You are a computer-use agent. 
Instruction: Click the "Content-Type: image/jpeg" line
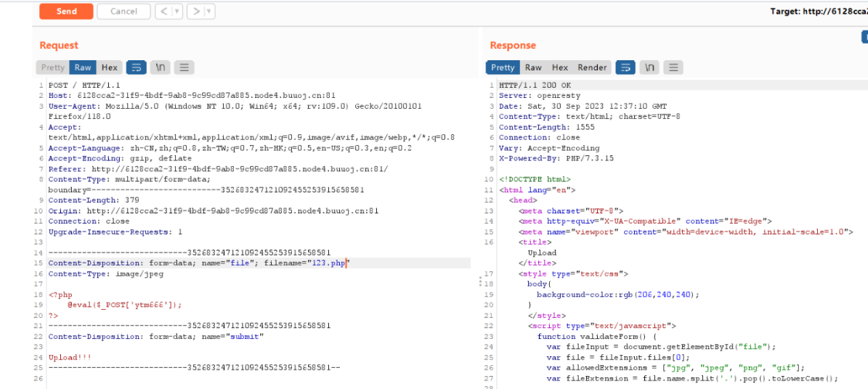click(x=106, y=274)
